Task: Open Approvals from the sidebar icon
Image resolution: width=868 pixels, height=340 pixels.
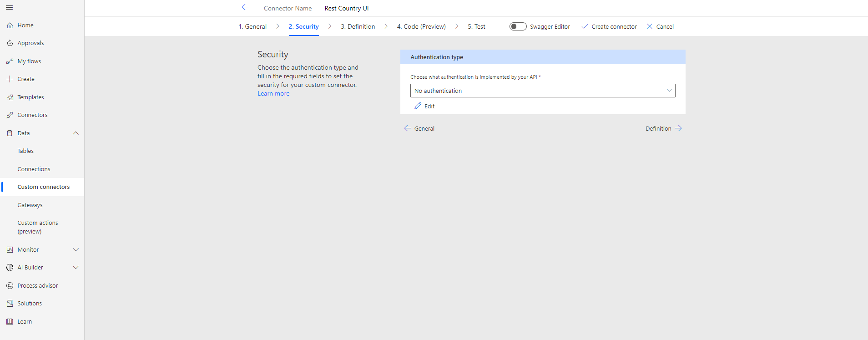Action: (x=10, y=43)
